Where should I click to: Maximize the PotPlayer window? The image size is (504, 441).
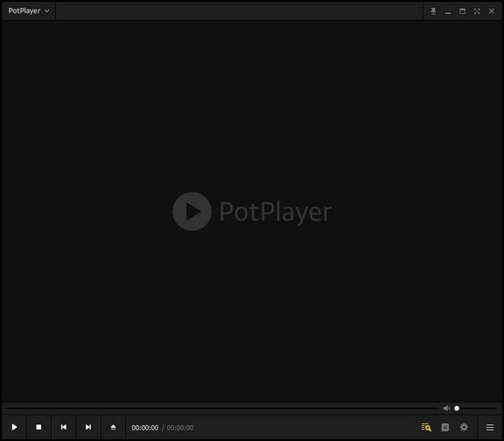click(462, 11)
